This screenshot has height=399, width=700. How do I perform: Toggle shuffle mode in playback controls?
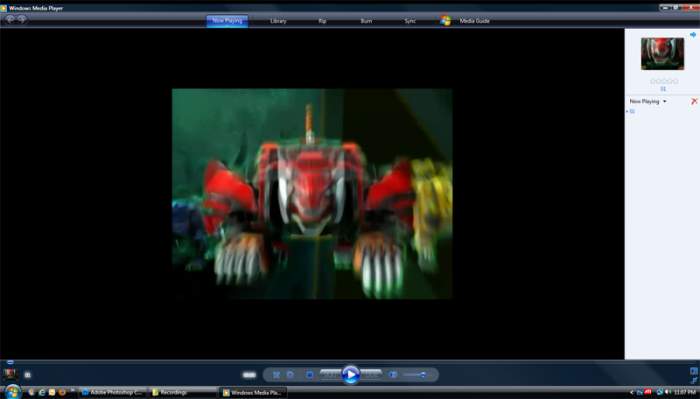click(x=276, y=375)
